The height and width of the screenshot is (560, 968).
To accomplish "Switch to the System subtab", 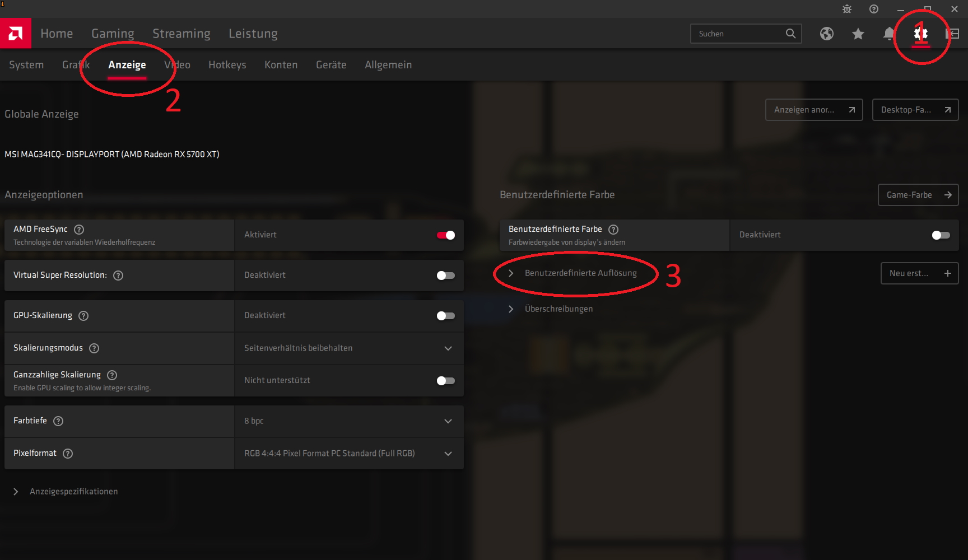I will pyautogui.click(x=26, y=65).
